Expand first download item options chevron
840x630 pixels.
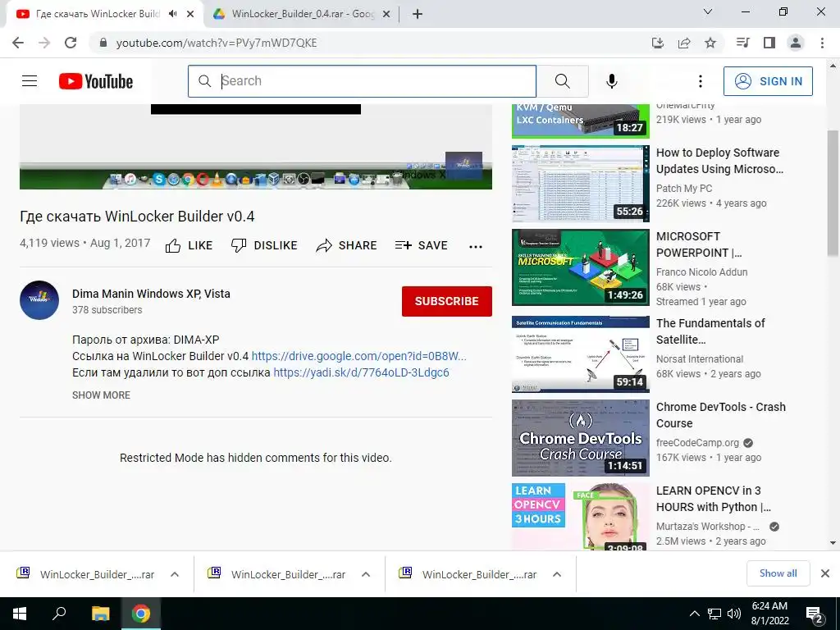point(175,574)
